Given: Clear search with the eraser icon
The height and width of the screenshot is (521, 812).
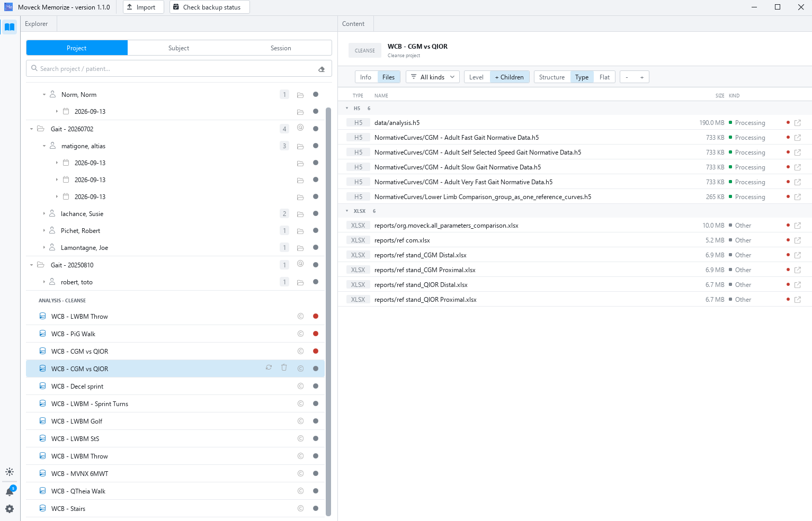Looking at the screenshot, I should coord(322,69).
